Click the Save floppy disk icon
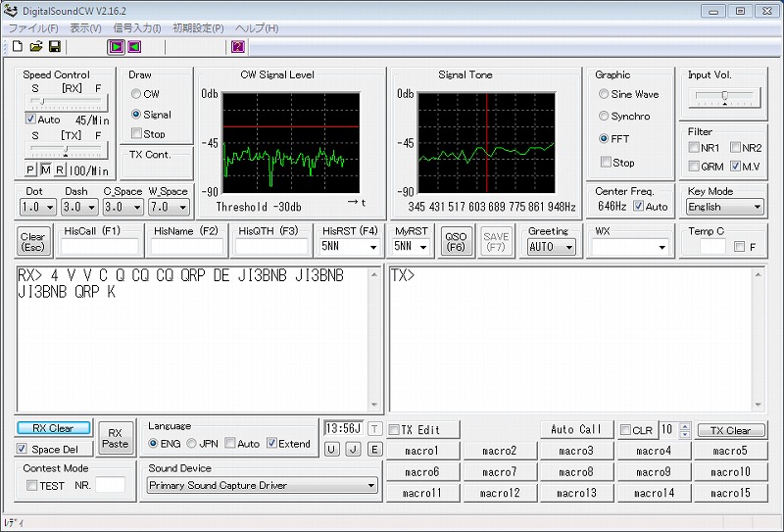This screenshot has width=784, height=532. (x=54, y=46)
